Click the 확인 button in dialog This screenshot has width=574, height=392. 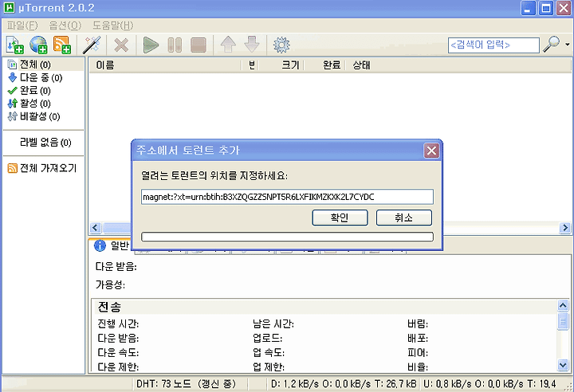click(x=340, y=218)
